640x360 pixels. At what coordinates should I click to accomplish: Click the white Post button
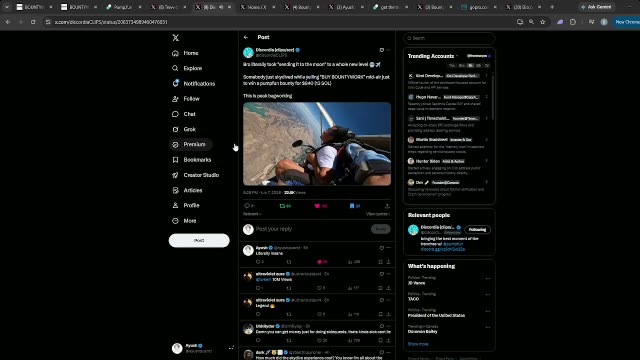point(199,240)
